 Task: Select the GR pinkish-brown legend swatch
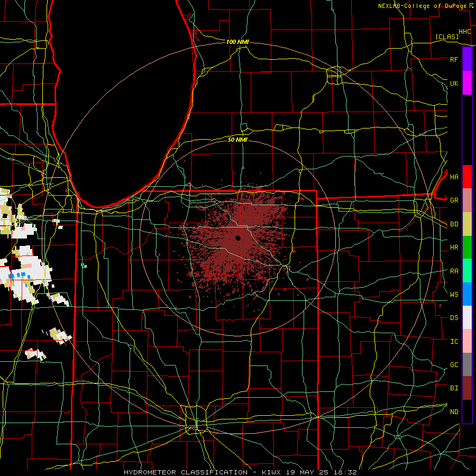pyautogui.click(x=467, y=200)
